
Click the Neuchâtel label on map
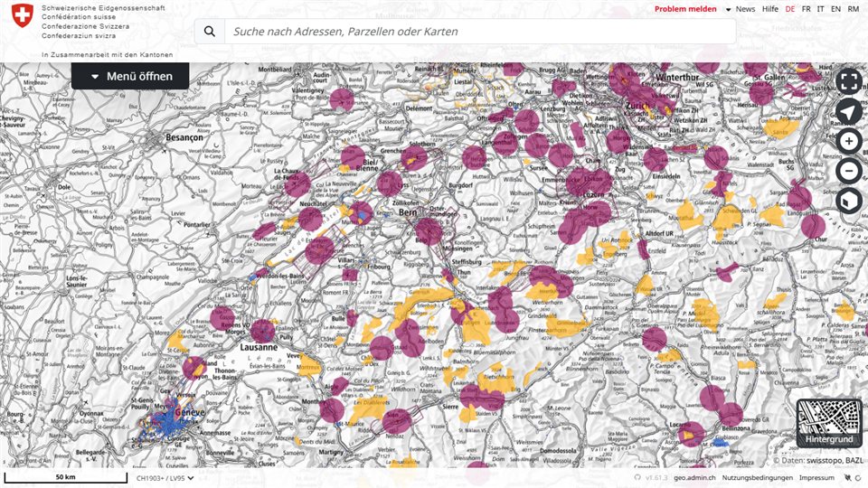coord(313,203)
